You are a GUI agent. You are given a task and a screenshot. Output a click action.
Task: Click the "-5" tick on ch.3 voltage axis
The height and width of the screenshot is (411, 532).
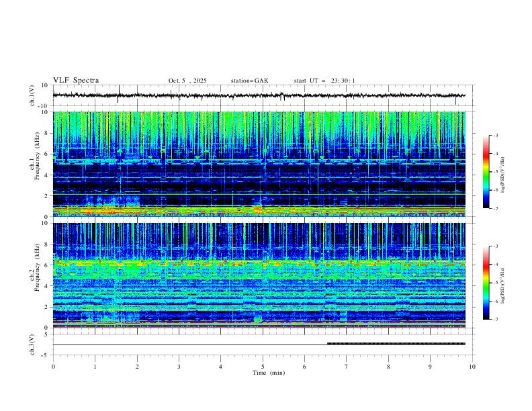[x=46, y=355]
